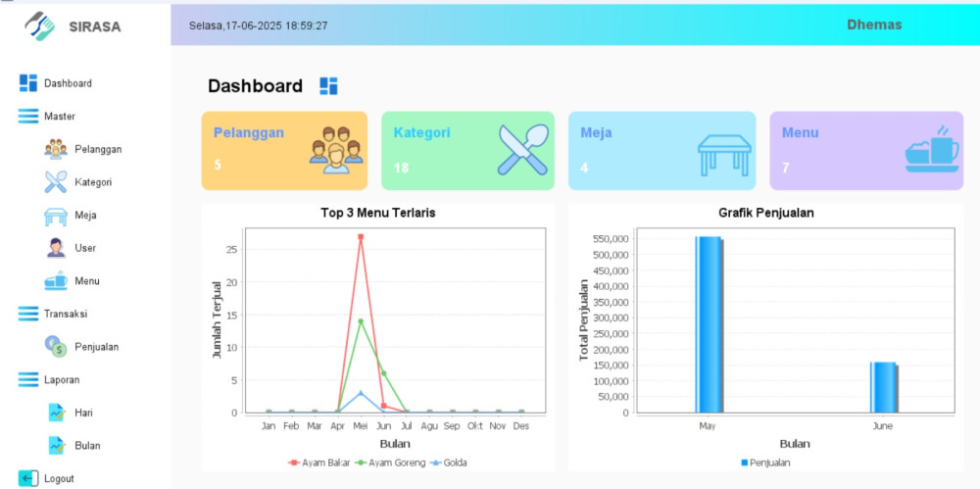Click the blue Penjualan legend swatch
This screenshot has width=980, height=489.
tap(745, 463)
